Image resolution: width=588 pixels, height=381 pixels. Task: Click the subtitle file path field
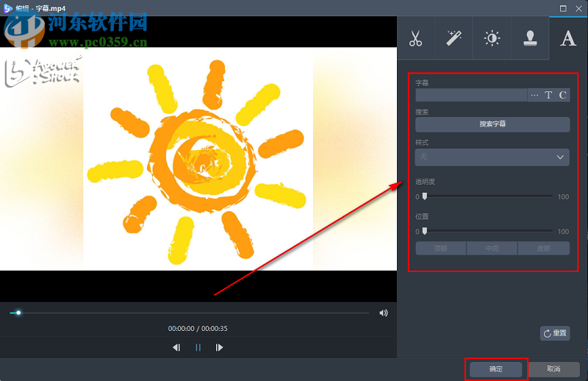pos(471,95)
